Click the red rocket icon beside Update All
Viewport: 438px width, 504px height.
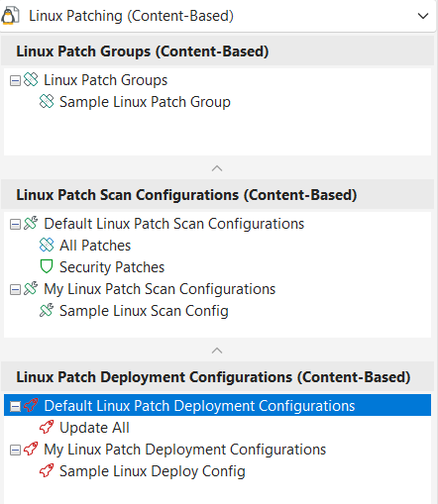(x=47, y=427)
